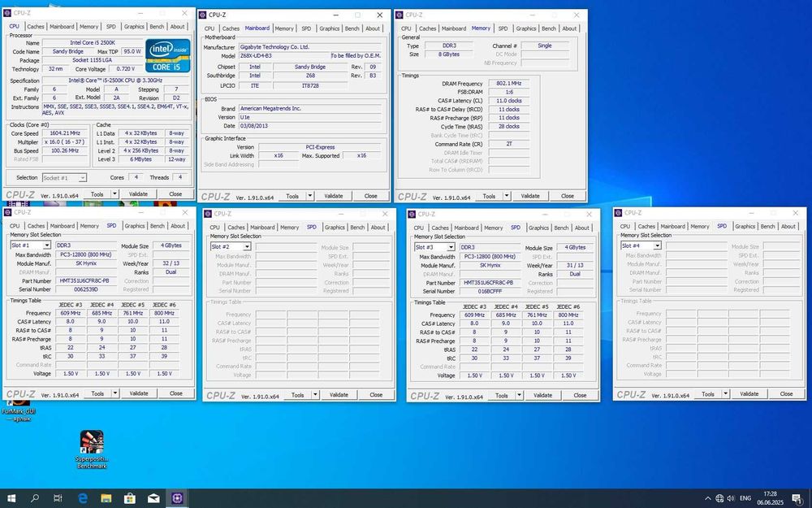
Task: Click the Week/Year value 31 / 13
Action: click(x=577, y=266)
